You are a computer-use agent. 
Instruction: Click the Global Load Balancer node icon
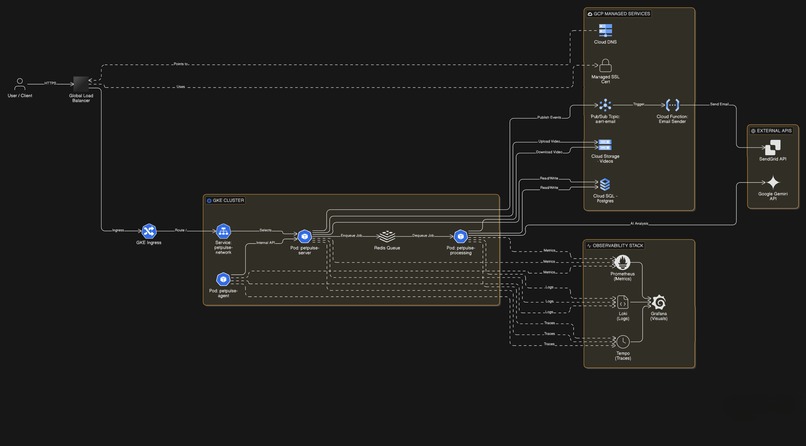pyautogui.click(x=81, y=84)
